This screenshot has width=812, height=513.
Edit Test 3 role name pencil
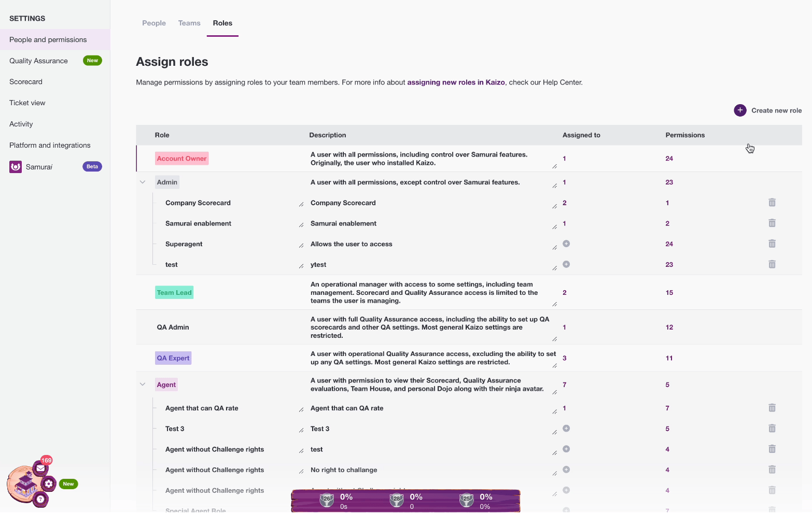301,431
